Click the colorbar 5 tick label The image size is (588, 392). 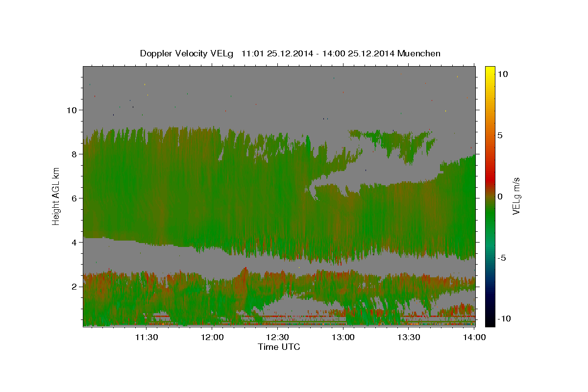click(x=501, y=135)
